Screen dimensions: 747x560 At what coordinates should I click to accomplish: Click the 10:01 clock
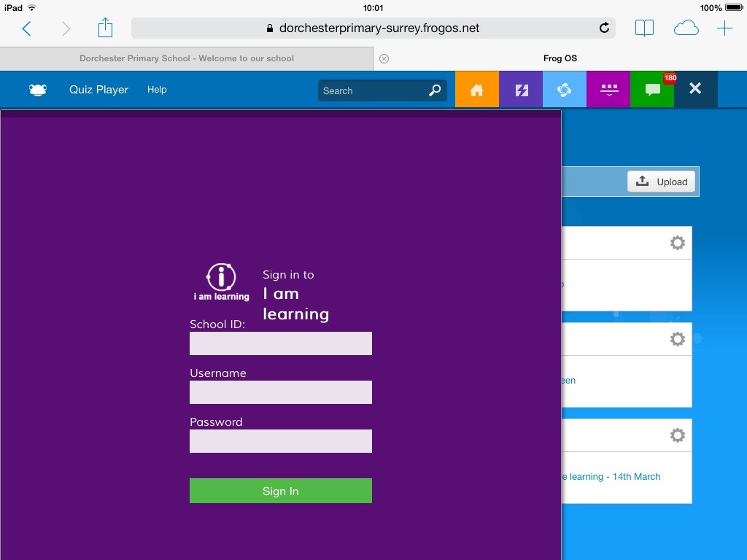(373, 7)
